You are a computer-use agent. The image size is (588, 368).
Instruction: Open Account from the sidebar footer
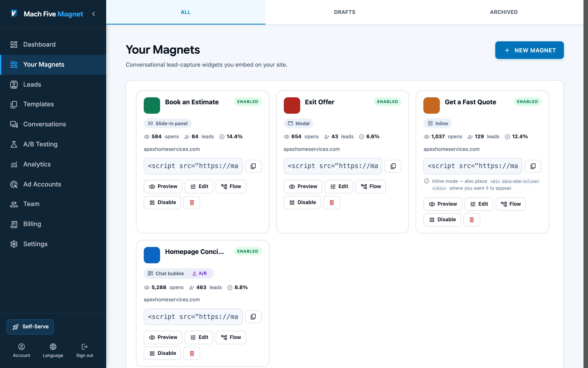coord(21,350)
